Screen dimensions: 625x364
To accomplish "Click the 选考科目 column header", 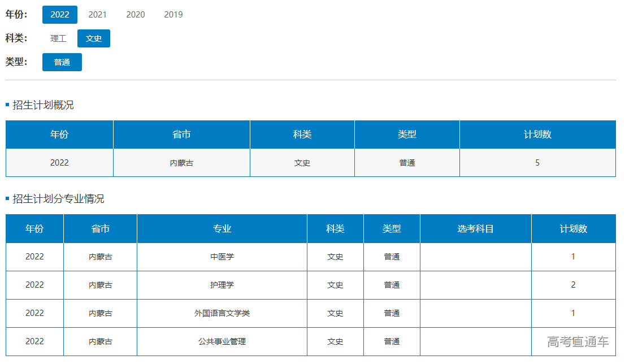I will (x=475, y=229).
